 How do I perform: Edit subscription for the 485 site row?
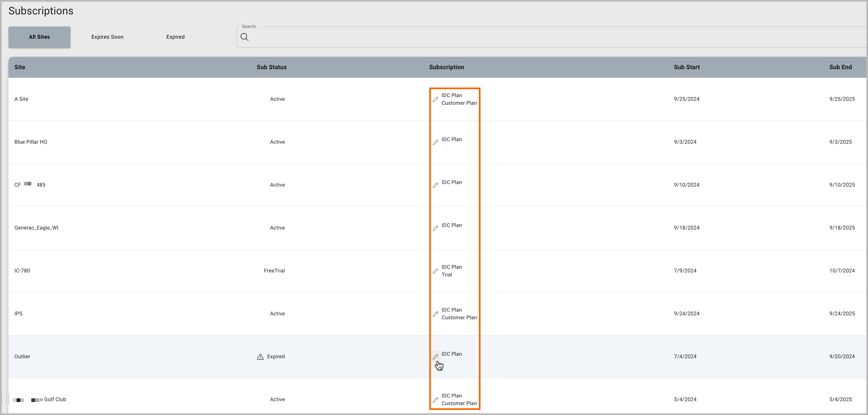(x=435, y=185)
